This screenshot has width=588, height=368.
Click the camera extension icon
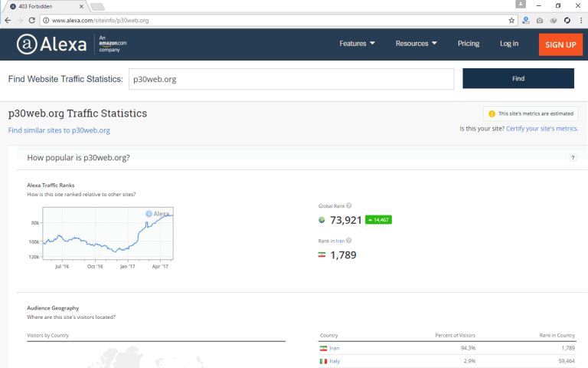pos(540,20)
